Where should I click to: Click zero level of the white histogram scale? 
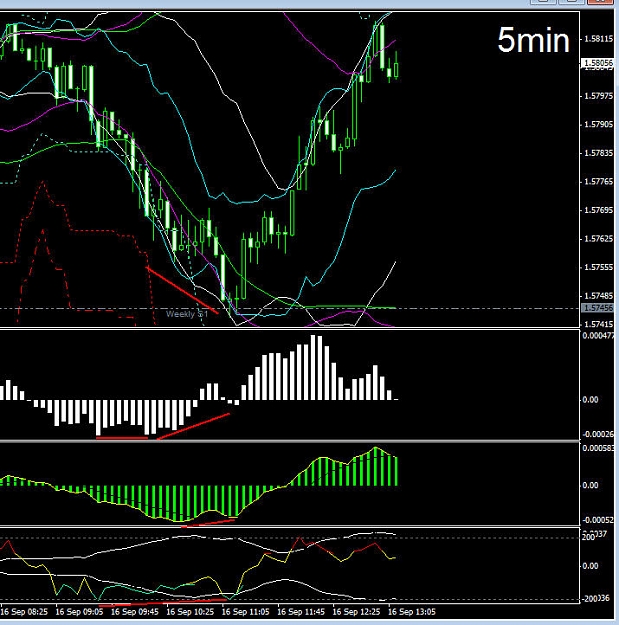tap(590, 400)
